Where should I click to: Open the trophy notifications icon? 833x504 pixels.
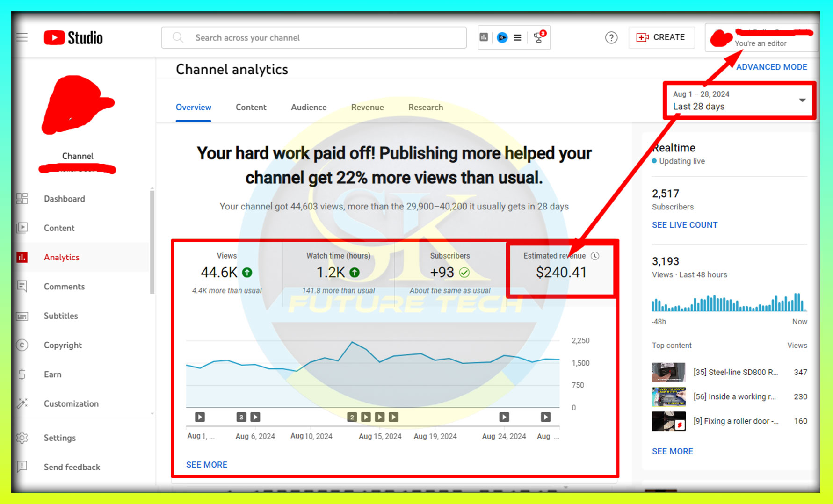coord(539,37)
